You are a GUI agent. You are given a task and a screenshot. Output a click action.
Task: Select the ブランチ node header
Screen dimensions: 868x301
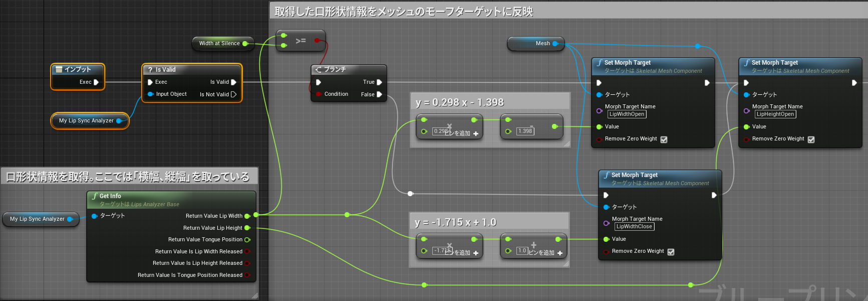click(349, 69)
